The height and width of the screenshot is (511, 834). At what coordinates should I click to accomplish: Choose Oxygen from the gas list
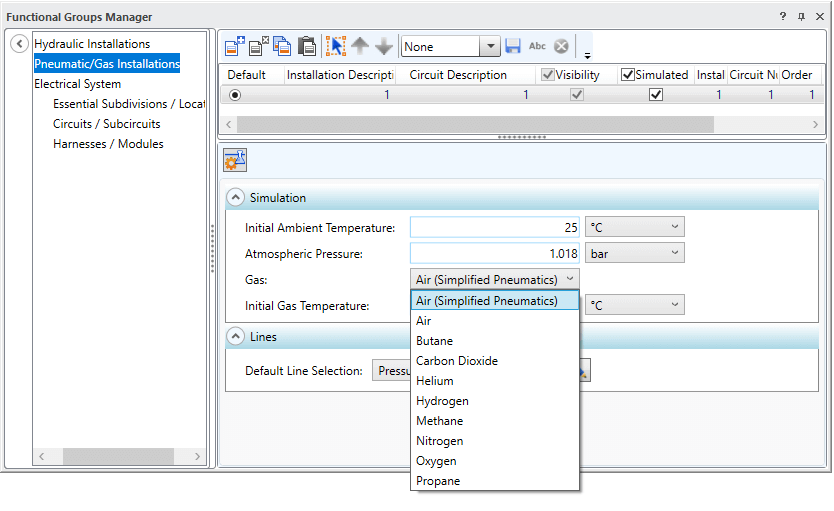495,461
